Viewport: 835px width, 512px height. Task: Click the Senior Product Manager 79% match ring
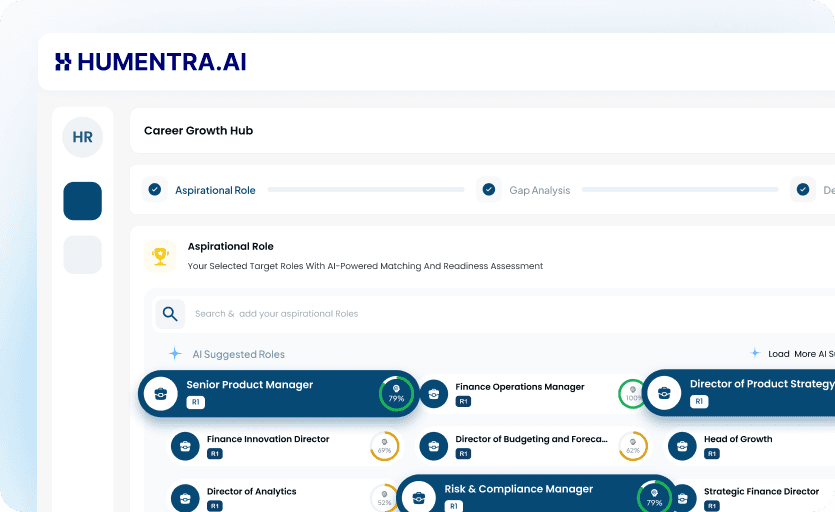pyautogui.click(x=396, y=394)
